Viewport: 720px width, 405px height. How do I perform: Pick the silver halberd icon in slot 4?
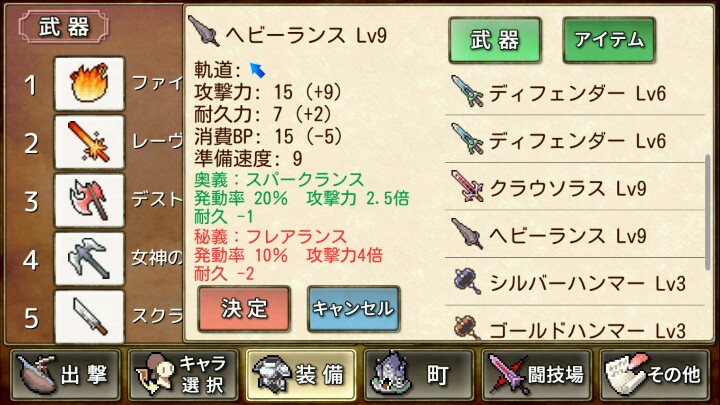[89, 259]
